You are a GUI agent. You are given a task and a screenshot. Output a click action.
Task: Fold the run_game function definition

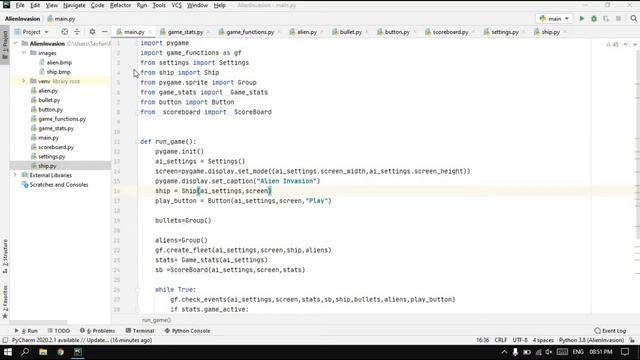pos(138,142)
